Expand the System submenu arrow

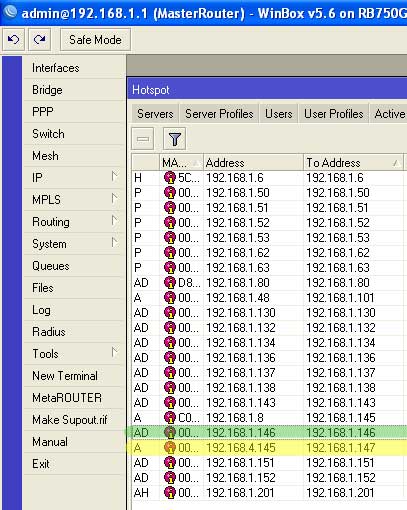[x=115, y=243]
